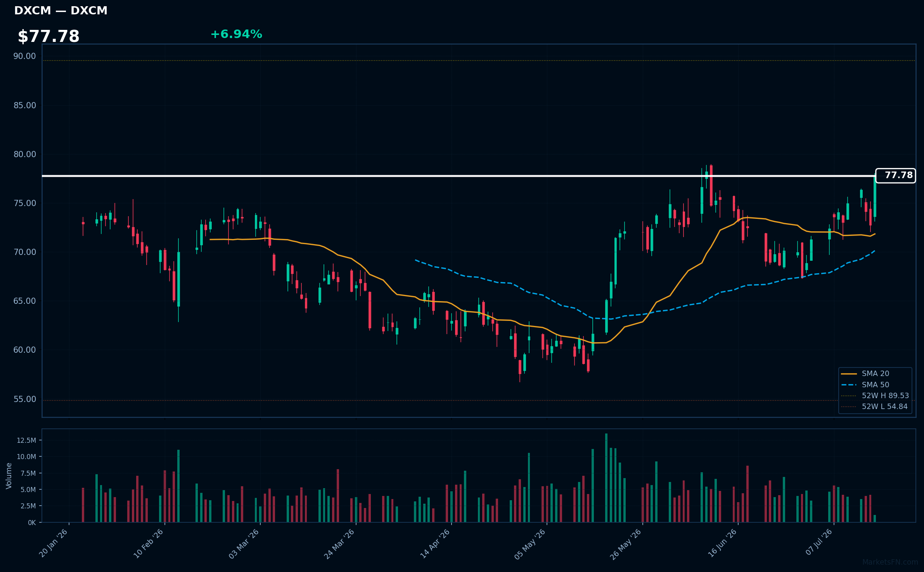Click the 10 Feb '26 date label
924x572 pixels.
(149, 543)
